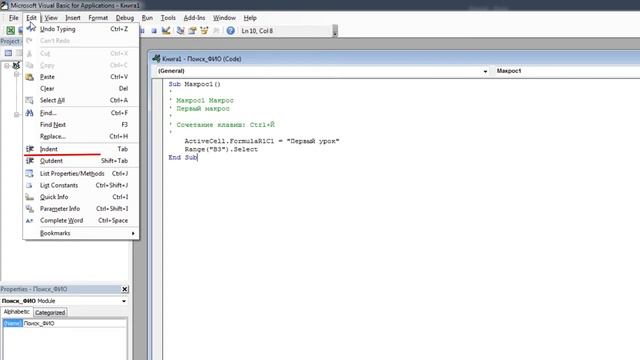Open the (General) object dropdown
The height and width of the screenshot is (360, 640).
pos(485,71)
